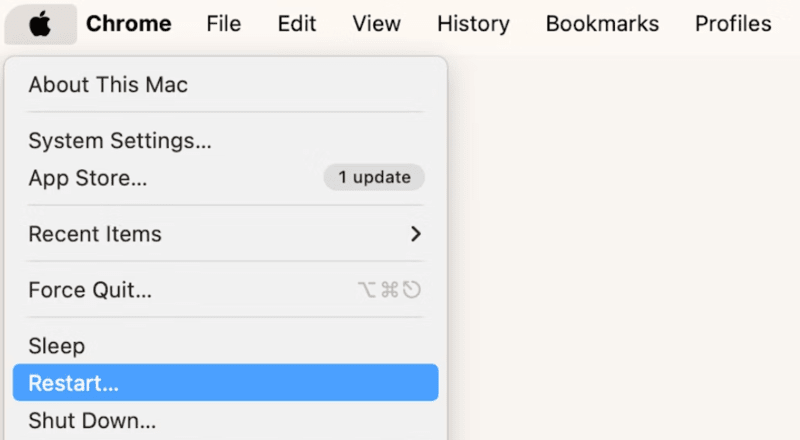Open the Edit menu
This screenshot has width=800, height=440.
297,23
